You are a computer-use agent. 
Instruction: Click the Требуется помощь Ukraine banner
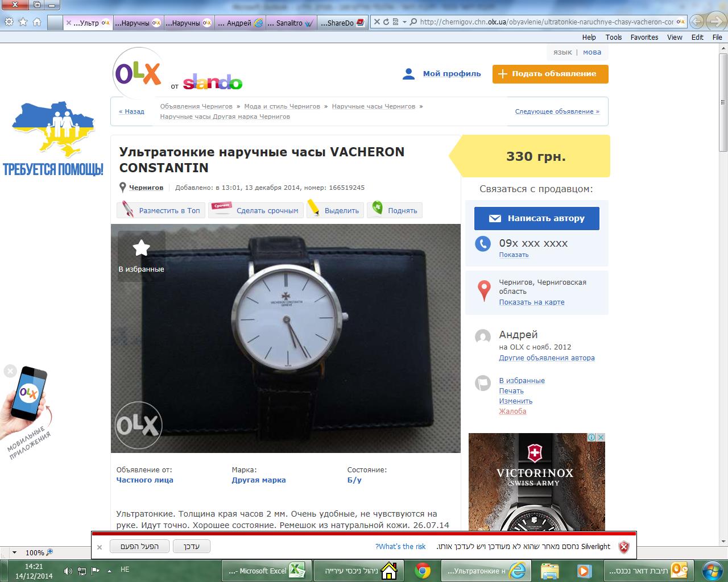click(53, 139)
